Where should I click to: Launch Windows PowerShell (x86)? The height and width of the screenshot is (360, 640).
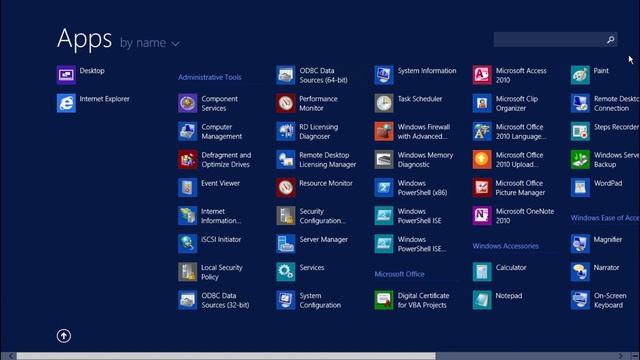pyautogui.click(x=411, y=187)
